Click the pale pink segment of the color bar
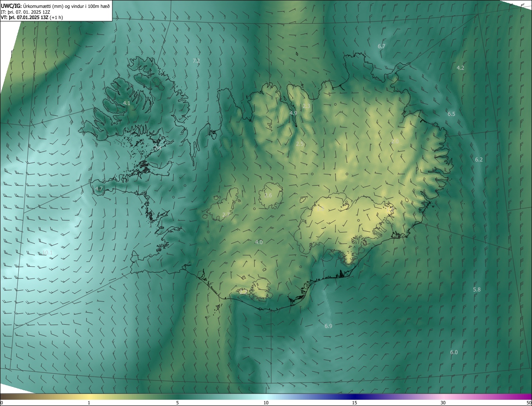Viewport: 532px width, 406px height. 443,396
